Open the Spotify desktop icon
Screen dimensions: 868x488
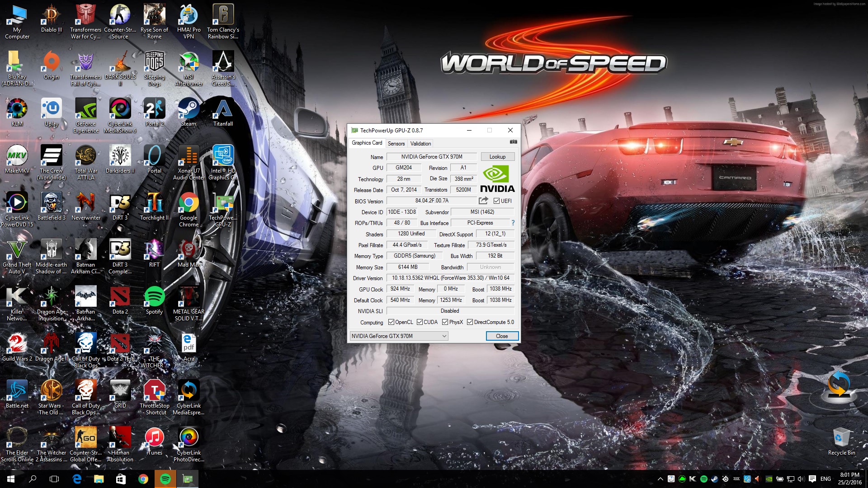(x=155, y=300)
